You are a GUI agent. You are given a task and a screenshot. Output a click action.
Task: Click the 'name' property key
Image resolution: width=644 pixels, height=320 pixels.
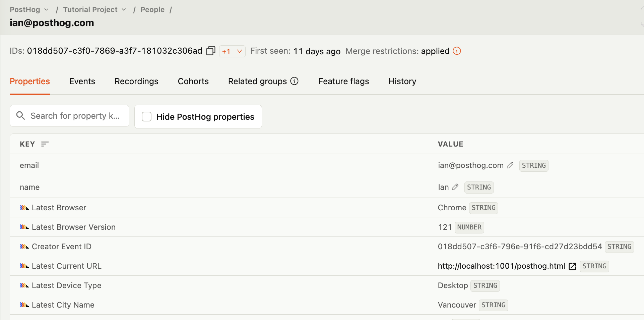point(29,187)
